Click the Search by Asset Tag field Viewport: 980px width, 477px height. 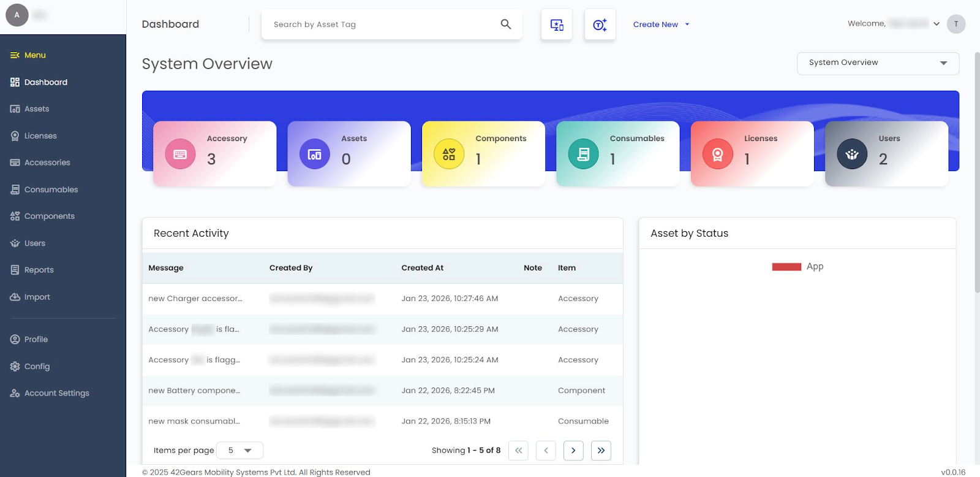(380, 25)
